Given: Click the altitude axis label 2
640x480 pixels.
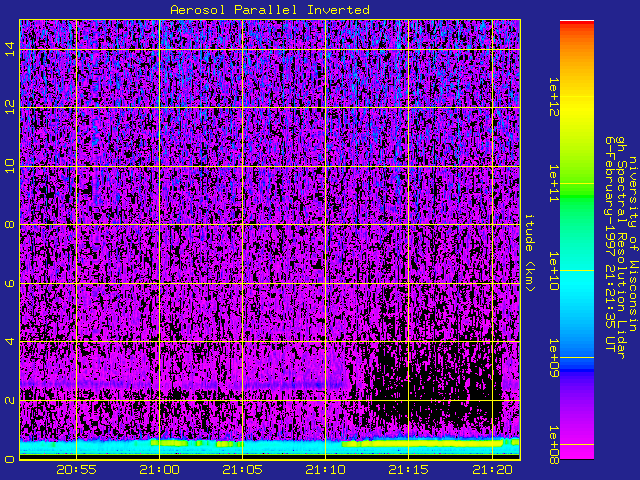Looking at the screenshot, I should [10, 400].
